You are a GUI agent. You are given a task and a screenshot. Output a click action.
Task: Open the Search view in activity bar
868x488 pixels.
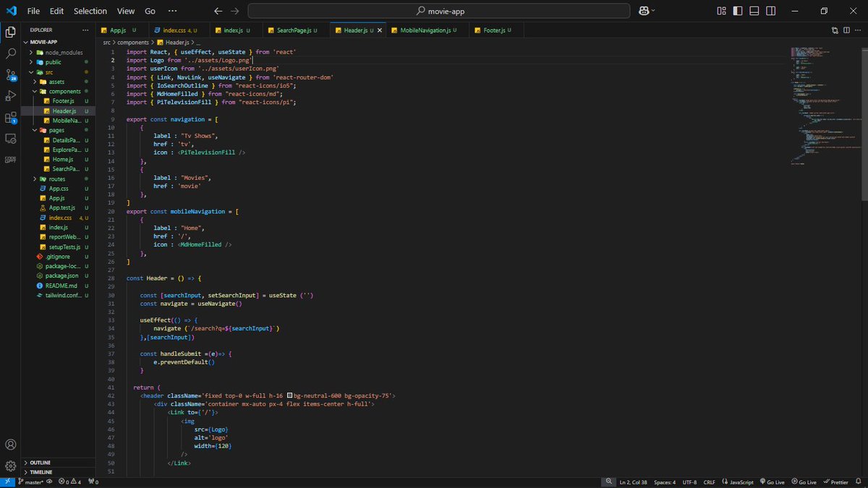pos(11,53)
